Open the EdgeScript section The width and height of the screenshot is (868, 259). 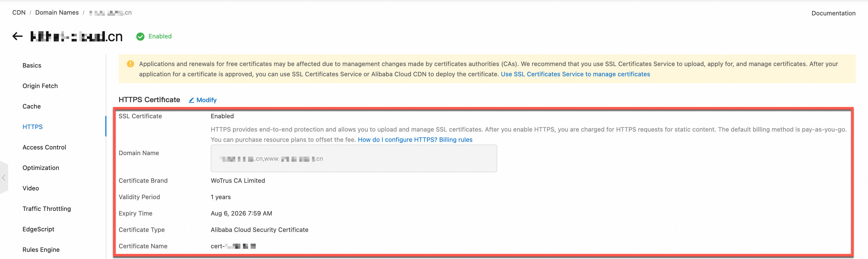[x=38, y=229]
